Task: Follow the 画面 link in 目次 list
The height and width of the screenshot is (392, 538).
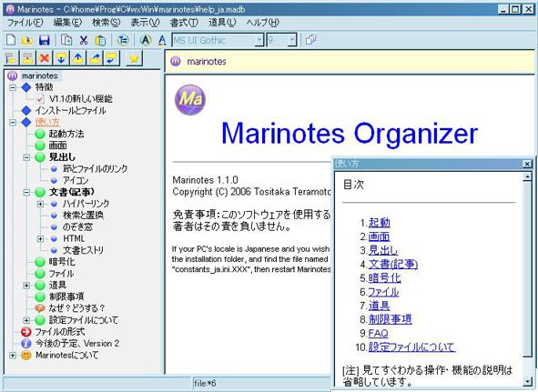Action: coord(379,236)
